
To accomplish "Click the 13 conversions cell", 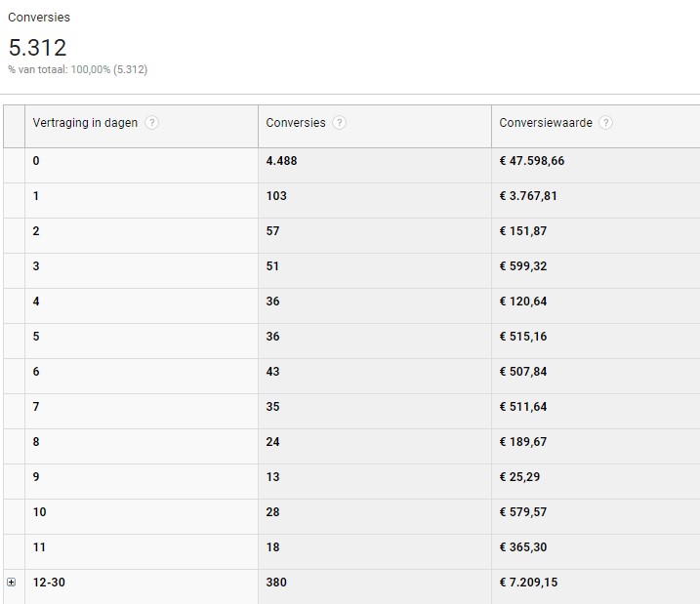I will click(272, 477).
